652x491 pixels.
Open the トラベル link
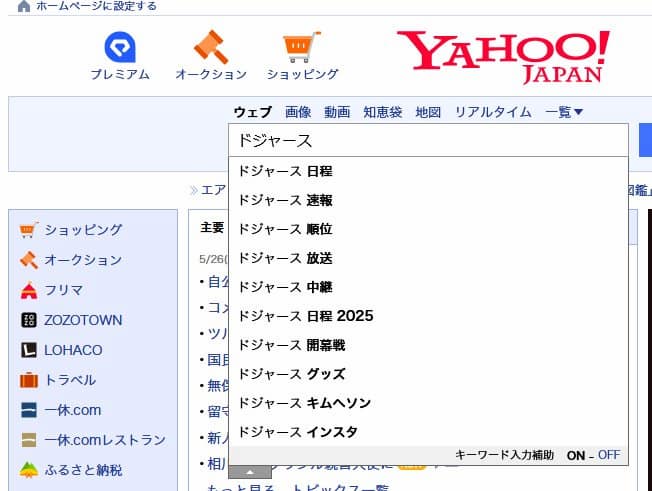(70, 380)
